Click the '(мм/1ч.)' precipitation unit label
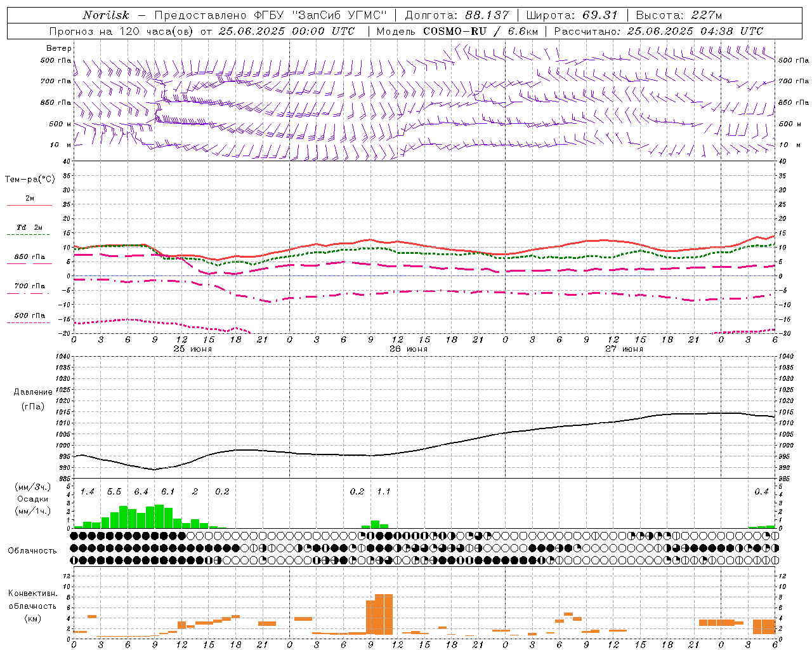The height and width of the screenshot is (650, 812). coord(32,511)
